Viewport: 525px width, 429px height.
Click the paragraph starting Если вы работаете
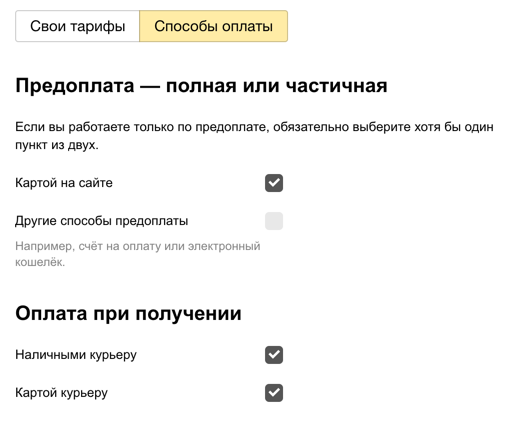point(254,136)
